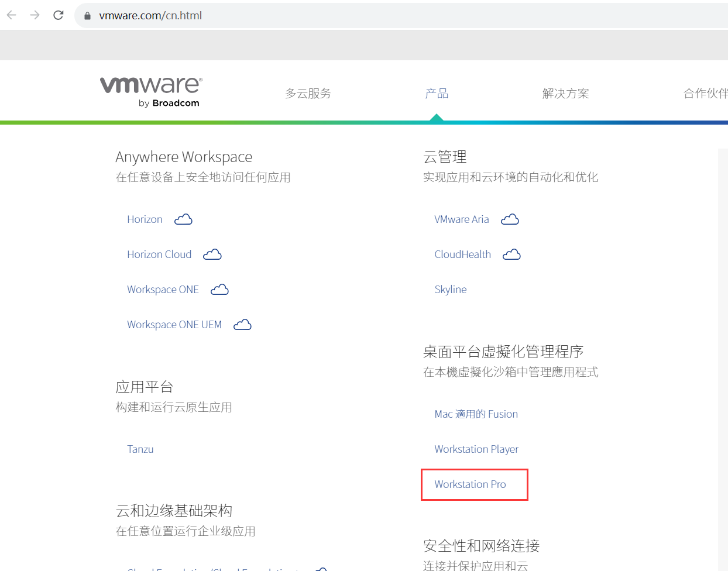This screenshot has width=728, height=571.
Task: Click the browser back arrow
Action: pyautogui.click(x=12, y=15)
